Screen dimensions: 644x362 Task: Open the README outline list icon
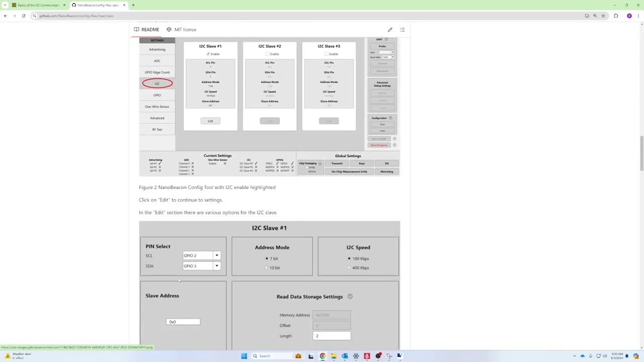(x=403, y=30)
